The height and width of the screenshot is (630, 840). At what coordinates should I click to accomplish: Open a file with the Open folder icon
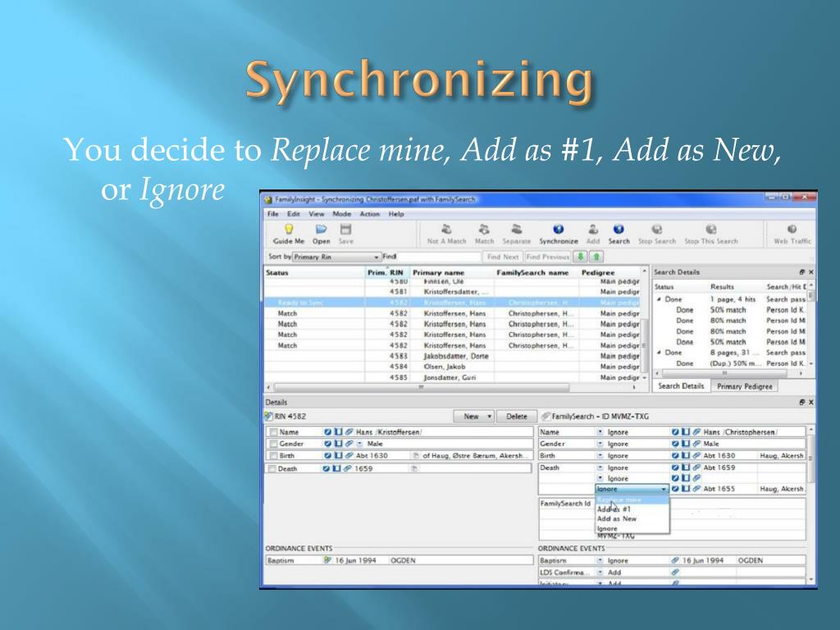coord(321,230)
